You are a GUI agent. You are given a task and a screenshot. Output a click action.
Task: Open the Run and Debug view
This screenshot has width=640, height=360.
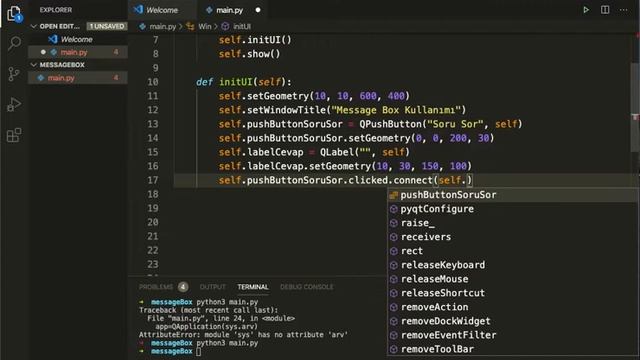(14, 104)
